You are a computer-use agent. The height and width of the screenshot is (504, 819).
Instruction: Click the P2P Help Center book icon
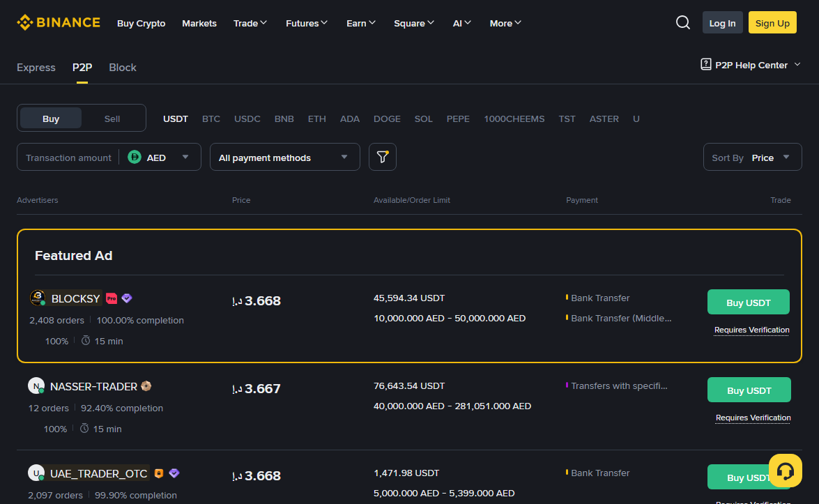[705, 64]
